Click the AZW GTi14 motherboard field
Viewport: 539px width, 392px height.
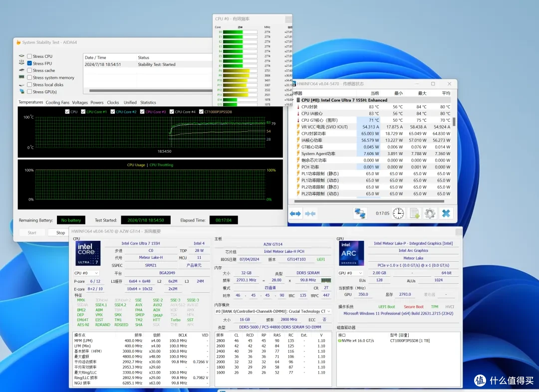pos(273,244)
